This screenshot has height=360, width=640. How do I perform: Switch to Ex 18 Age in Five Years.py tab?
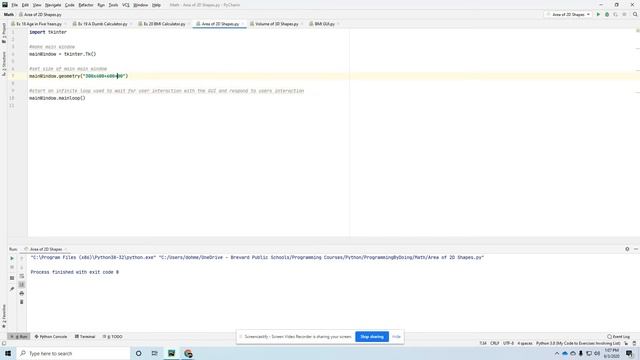(39, 24)
